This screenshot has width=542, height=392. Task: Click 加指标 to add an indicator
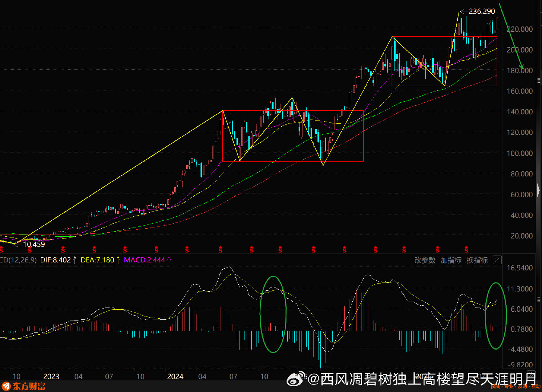pos(451,260)
